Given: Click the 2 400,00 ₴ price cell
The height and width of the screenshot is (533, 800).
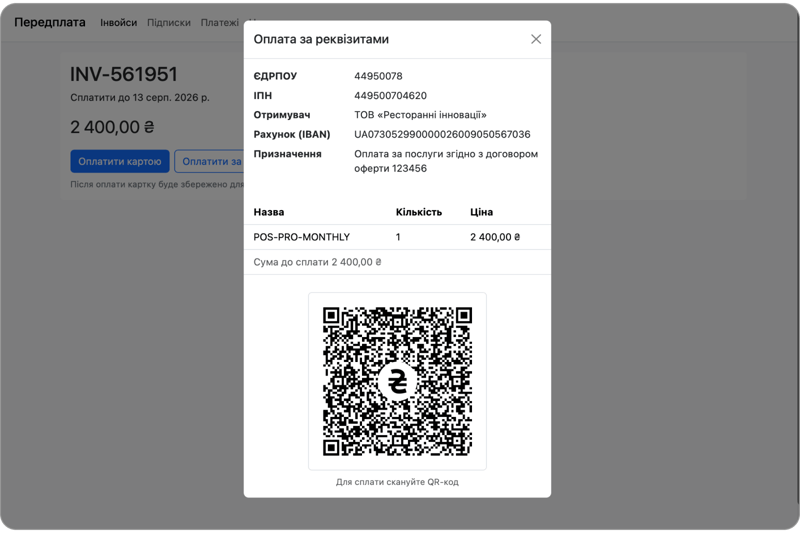Looking at the screenshot, I should click(x=495, y=237).
